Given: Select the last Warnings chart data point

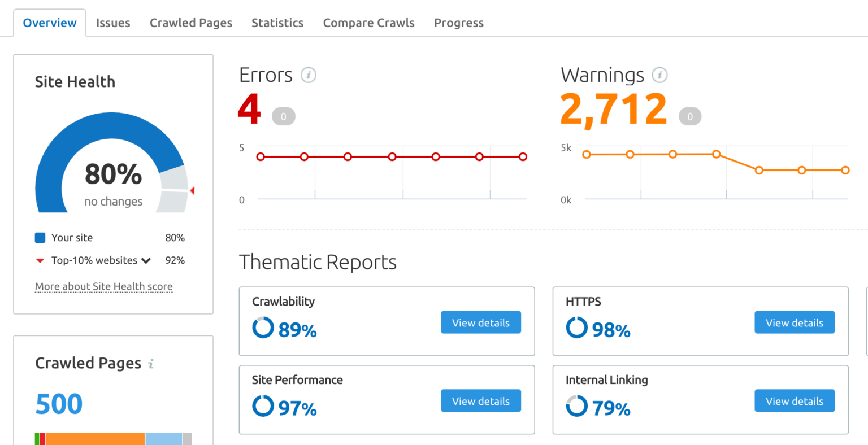Looking at the screenshot, I should tap(845, 169).
